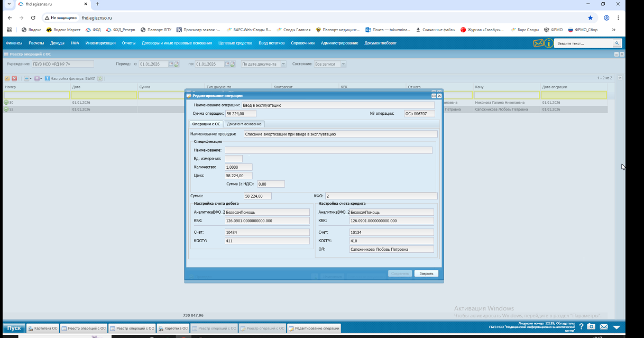
Task: Click the camera screenshot icon in bottom bar
Action: pos(592,326)
